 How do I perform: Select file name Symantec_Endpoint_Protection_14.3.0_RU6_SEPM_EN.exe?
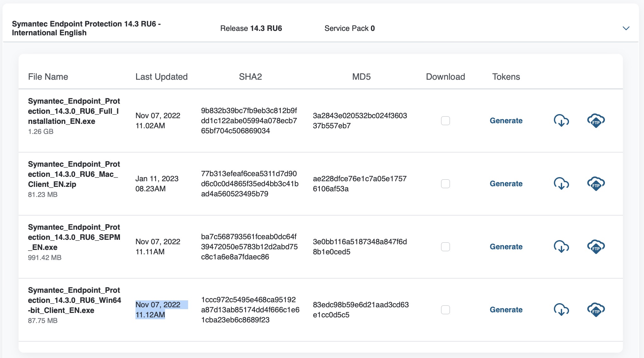tap(74, 237)
